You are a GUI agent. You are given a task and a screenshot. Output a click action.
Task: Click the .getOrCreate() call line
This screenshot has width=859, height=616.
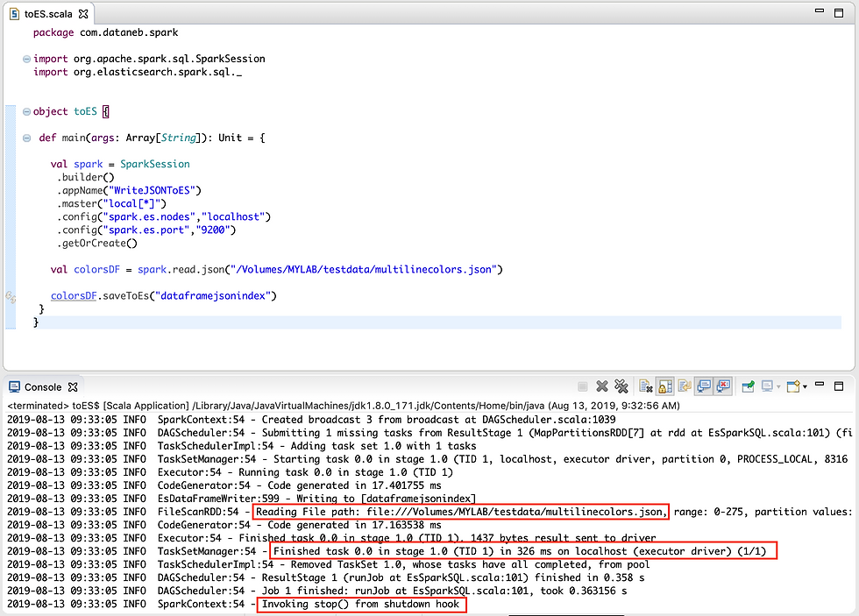click(x=97, y=243)
